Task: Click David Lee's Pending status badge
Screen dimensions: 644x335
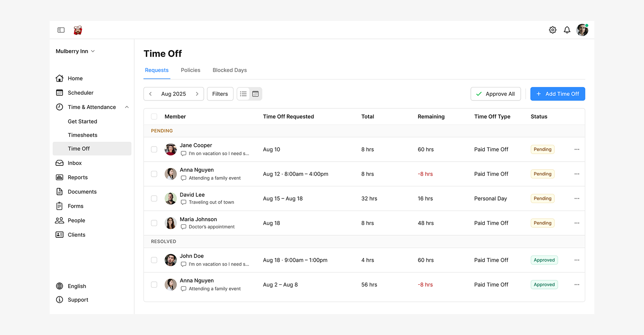Action: tap(543, 198)
